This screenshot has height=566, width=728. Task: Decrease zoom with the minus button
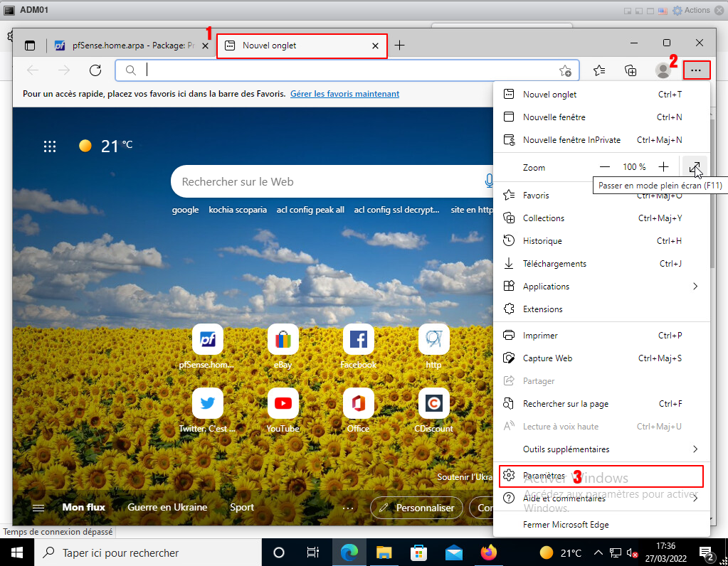(605, 167)
